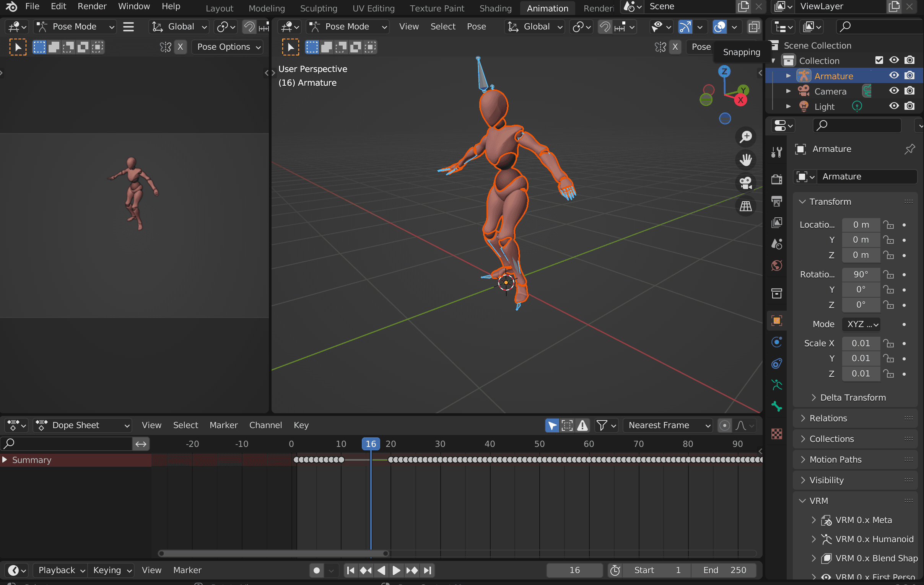This screenshot has height=585, width=924.
Task: Hide the Light in viewport
Action: [x=894, y=106]
